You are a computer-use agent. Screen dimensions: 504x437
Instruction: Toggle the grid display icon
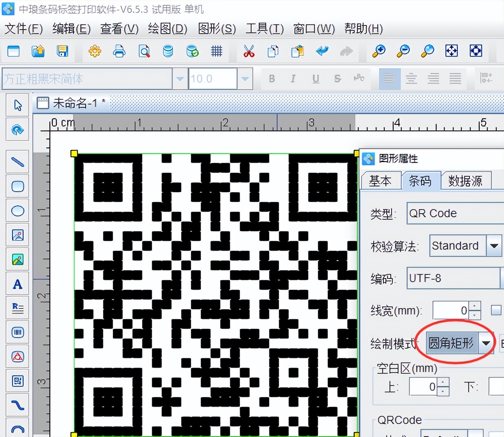217,51
